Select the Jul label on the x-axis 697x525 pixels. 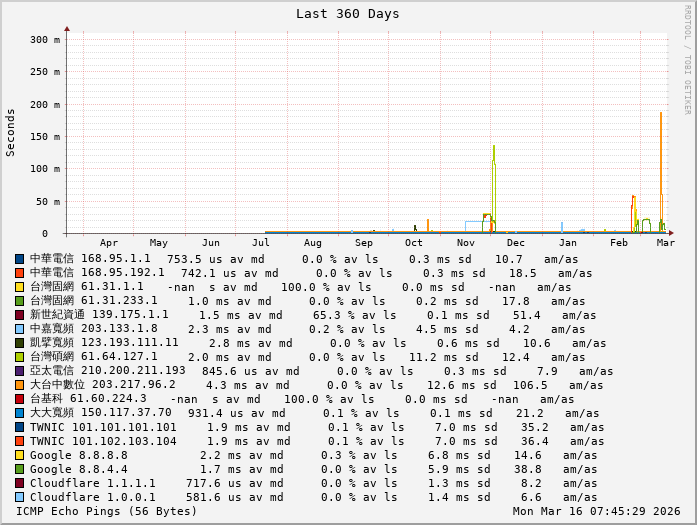262,243
